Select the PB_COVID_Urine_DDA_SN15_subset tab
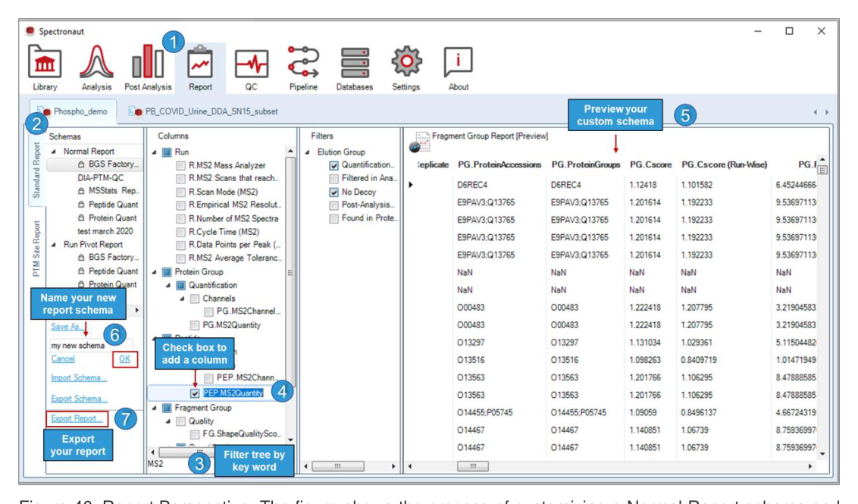 [204, 111]
